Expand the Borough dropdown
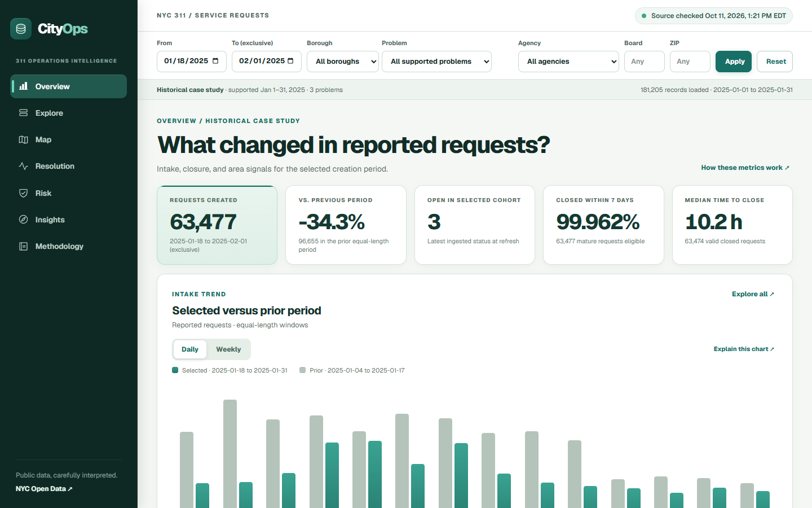The image size is (812, 508). click(x=343, y=62)
